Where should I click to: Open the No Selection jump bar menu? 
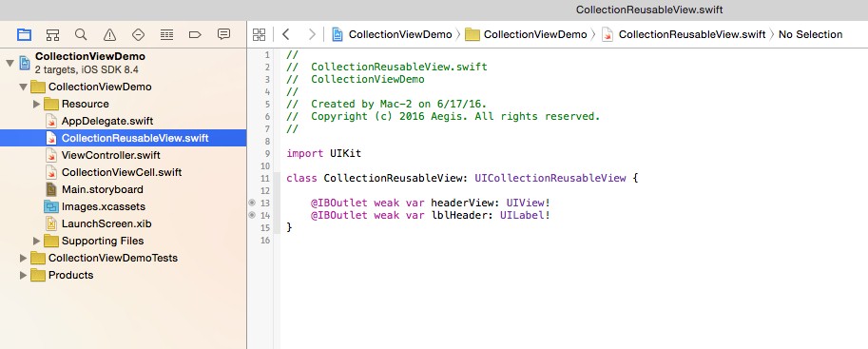[810, 34]
